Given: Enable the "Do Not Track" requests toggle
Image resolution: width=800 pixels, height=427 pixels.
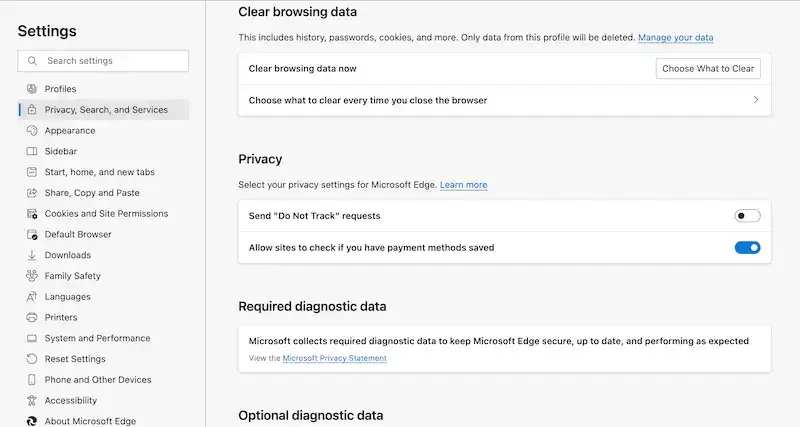Looking at the screenshot, I should click(747, 216).
